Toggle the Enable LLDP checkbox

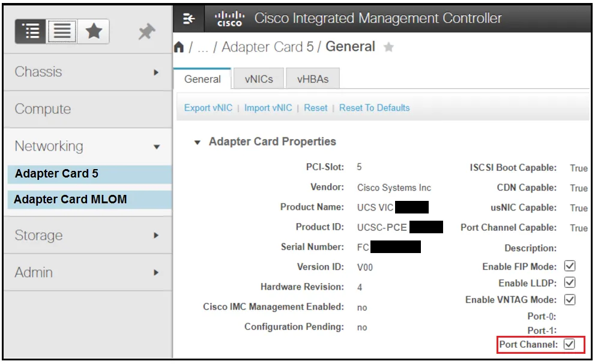pyautogui.click(x=570, y=283)
